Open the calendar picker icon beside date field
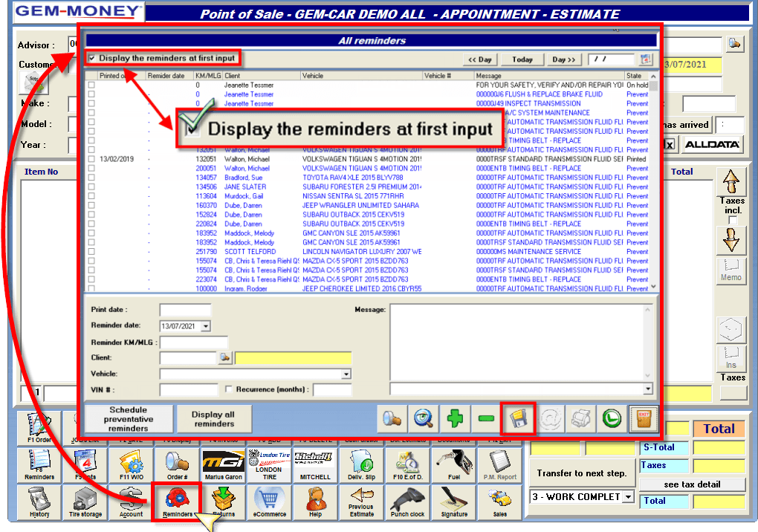Viewport: 758px width, 532px height. [645, 59]
